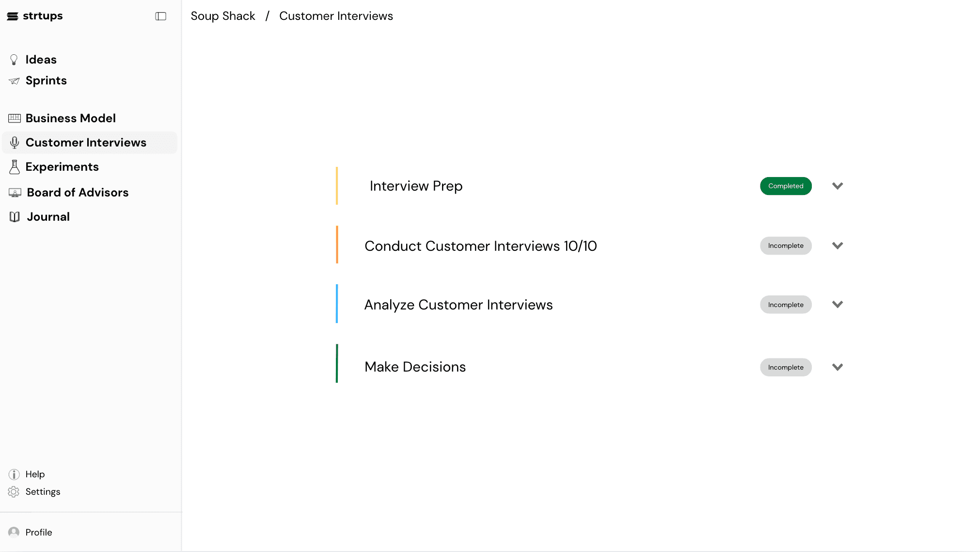Open Sprints via the paper plane icon
This screenshot has height=552, width=980.
point(14,80)
